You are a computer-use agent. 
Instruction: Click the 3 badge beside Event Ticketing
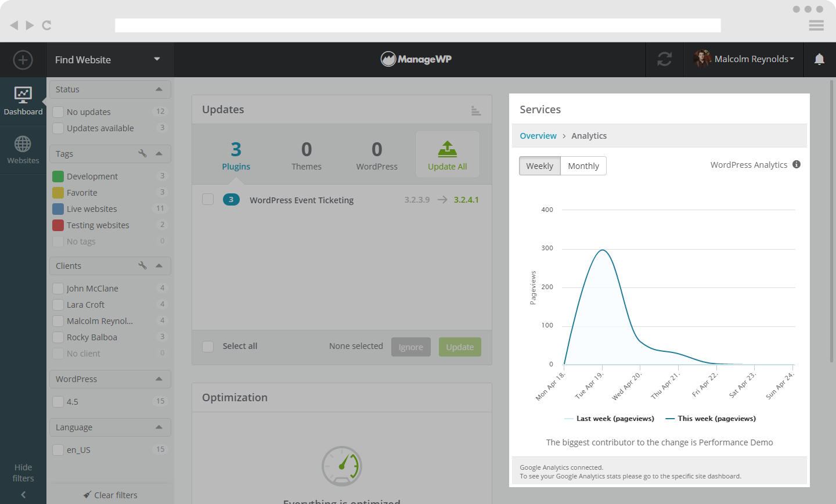click(x=231, y=200)
